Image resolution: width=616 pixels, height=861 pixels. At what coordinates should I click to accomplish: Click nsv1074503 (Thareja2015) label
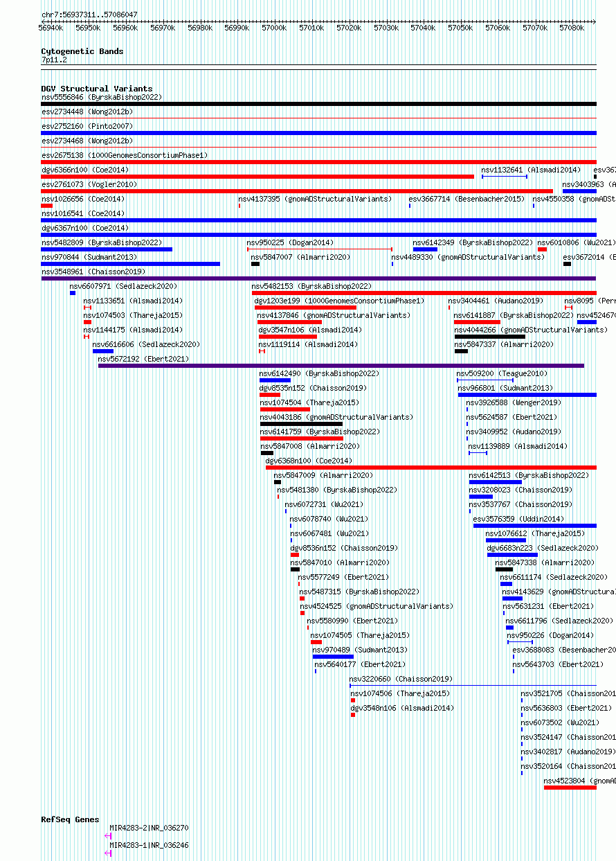[133, 315]
